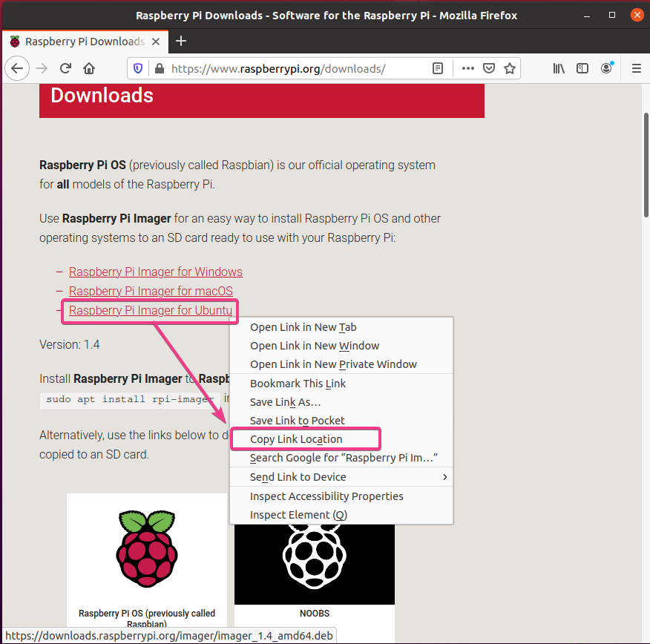
Task: Toggle Reader View in address bar
Action: (438, 68)
